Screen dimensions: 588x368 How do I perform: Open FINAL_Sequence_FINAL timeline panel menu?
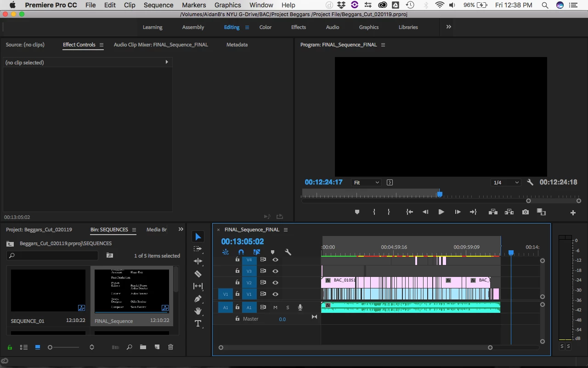tap(285, 230)
